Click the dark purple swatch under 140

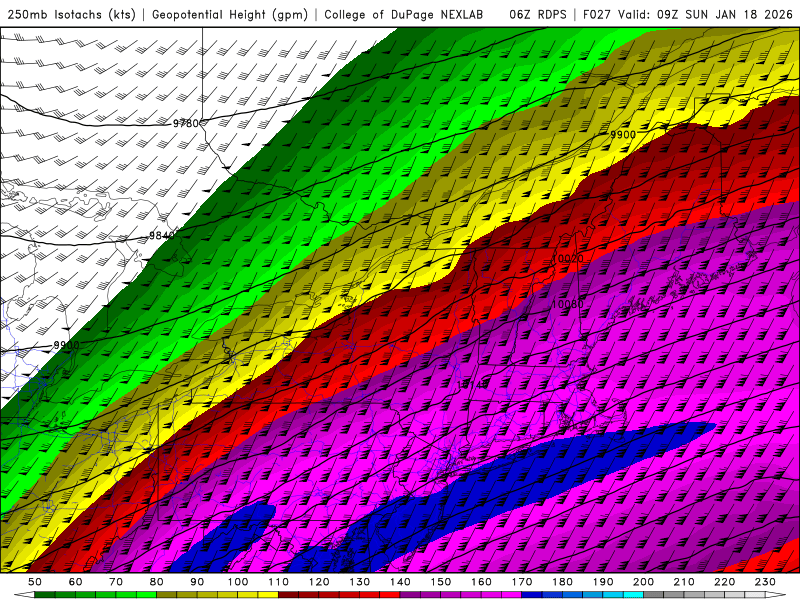point(410,595)
